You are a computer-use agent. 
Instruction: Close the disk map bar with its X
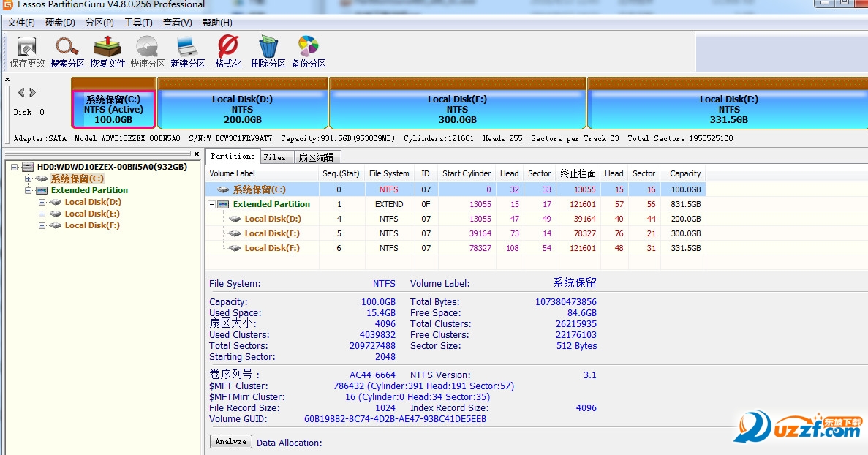pyautogui.click(x=7, y=80)
